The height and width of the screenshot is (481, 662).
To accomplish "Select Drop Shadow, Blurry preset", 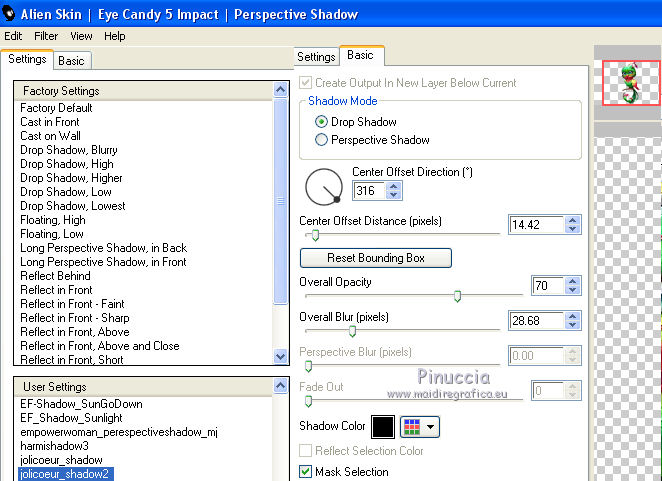I will tap(69, 150).
